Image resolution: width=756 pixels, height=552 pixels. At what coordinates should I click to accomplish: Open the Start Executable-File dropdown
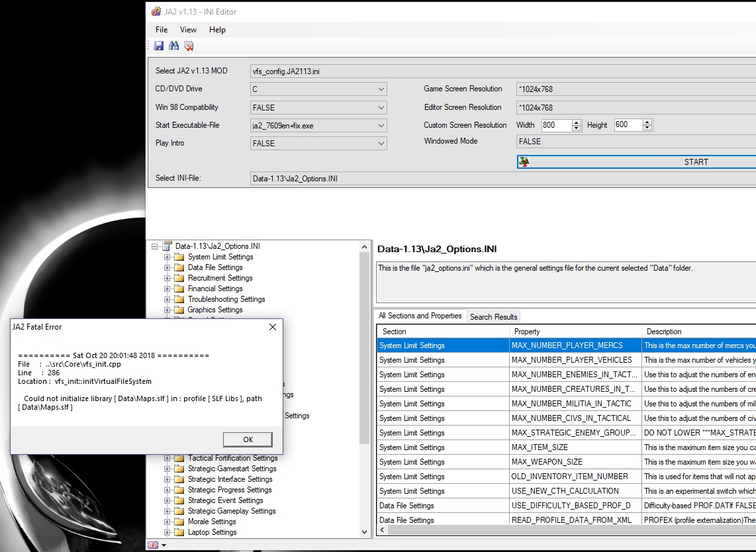381,125
